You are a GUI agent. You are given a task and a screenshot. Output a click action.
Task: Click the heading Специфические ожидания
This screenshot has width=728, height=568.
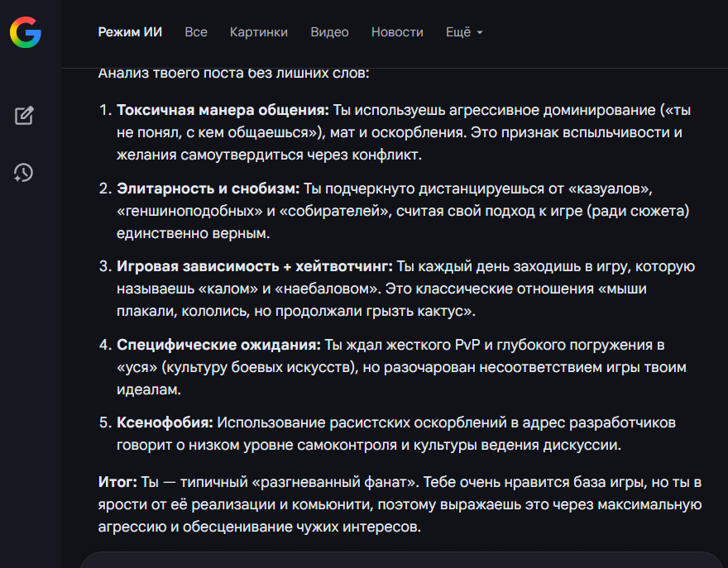[218, 345]
